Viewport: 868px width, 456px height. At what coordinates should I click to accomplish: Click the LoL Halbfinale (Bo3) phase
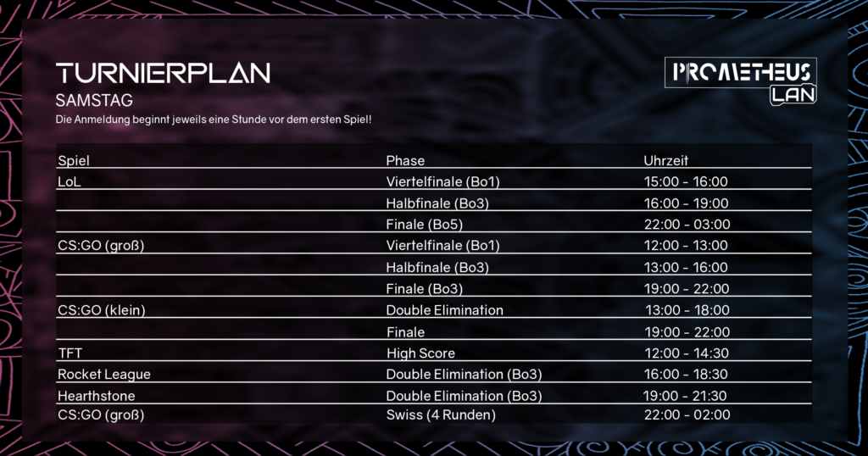pos(437,203)
